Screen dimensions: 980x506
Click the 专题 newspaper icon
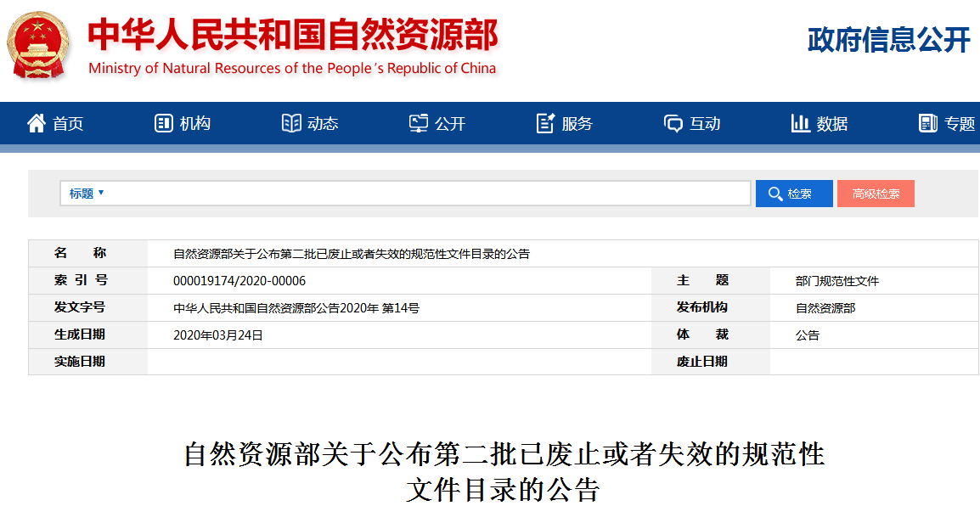pyautogui.click(x=927, y=124)
